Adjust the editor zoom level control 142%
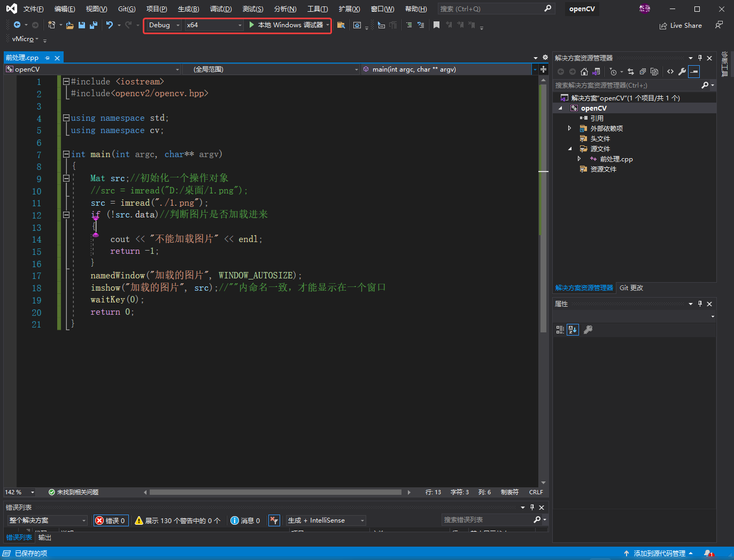Image resolution: width=734 pixels, height=560 pixels. 19,492
